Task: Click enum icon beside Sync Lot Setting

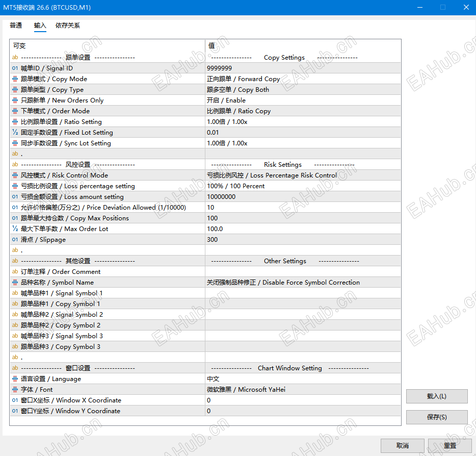Action: point(15,143)
